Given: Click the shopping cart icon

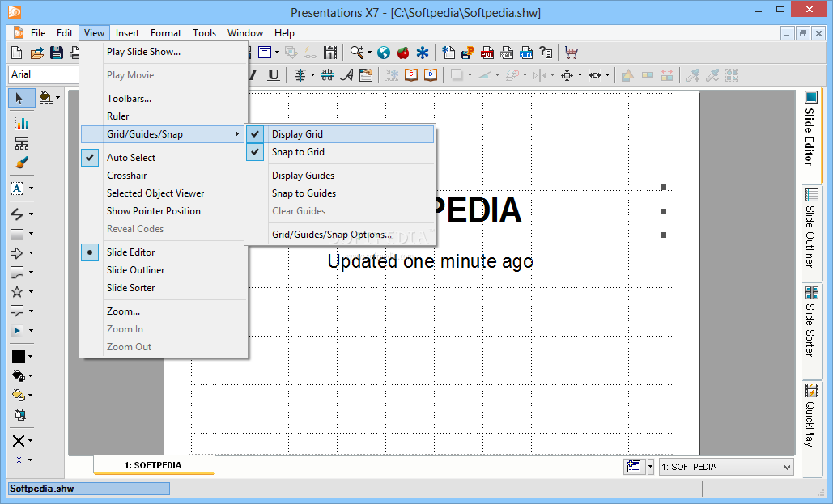Looking at the screenshot, I should tap(572, 53).
